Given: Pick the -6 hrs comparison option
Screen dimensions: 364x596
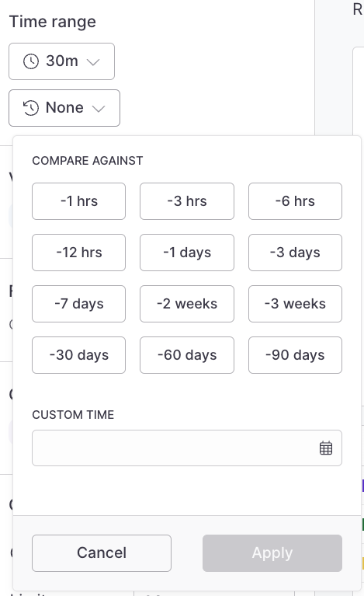Looking at the screenshot, I should click(295, 201).
